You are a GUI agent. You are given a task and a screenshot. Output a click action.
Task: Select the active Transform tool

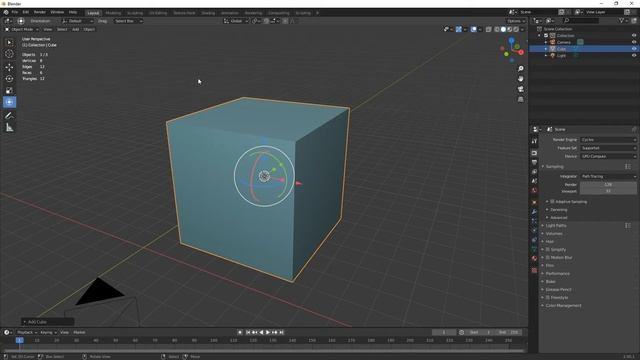click(x=9, y=102)
